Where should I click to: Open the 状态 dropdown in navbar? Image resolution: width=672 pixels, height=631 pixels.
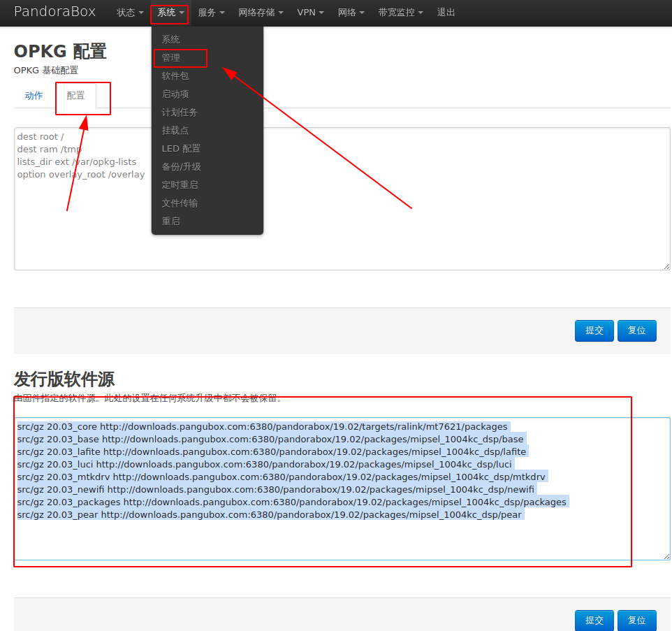[x=130, y=13]
